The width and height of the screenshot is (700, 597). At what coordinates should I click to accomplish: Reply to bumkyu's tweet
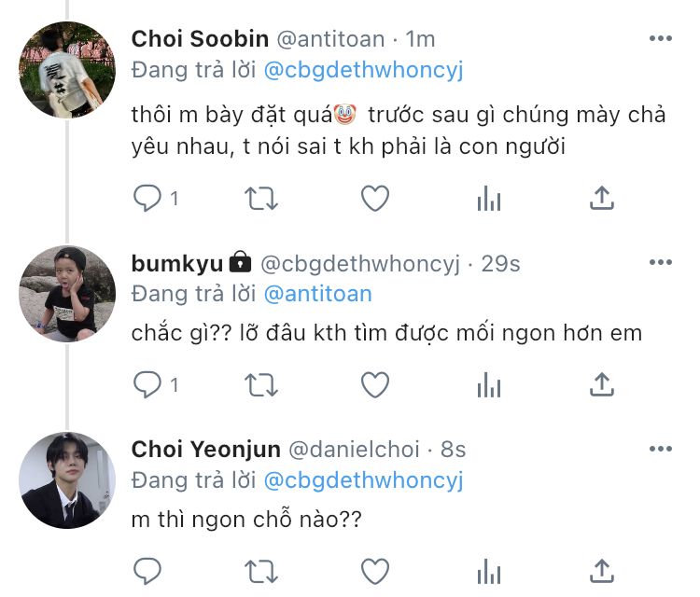(147, 383)
